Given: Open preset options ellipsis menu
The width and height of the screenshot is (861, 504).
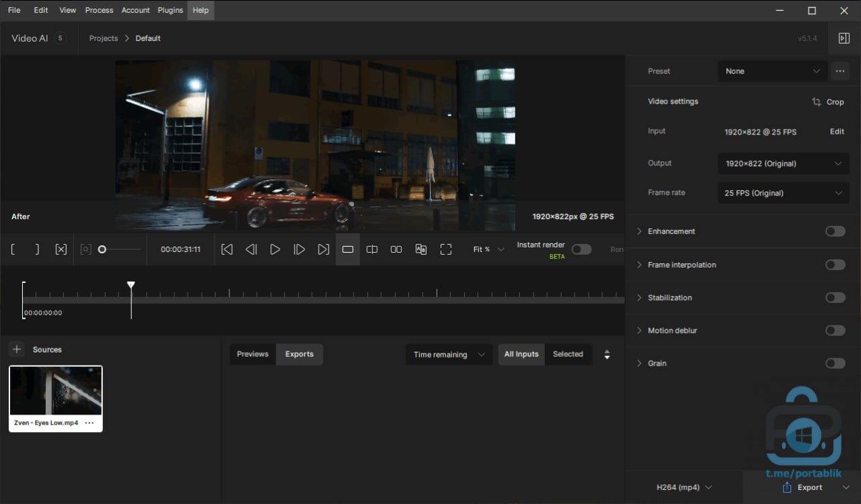Looking at the screenshot, I should (x=839, y=71).
